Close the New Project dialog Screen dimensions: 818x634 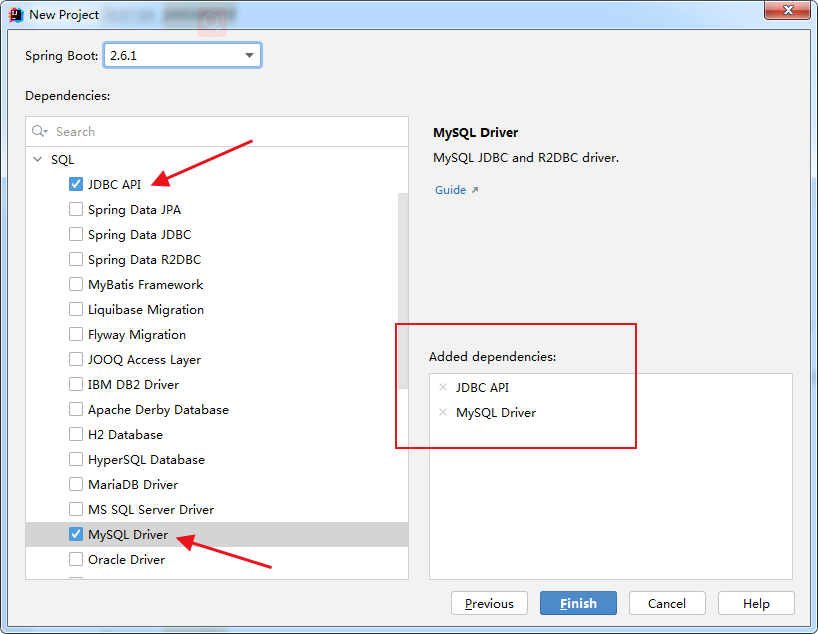(x=787, y=10)
